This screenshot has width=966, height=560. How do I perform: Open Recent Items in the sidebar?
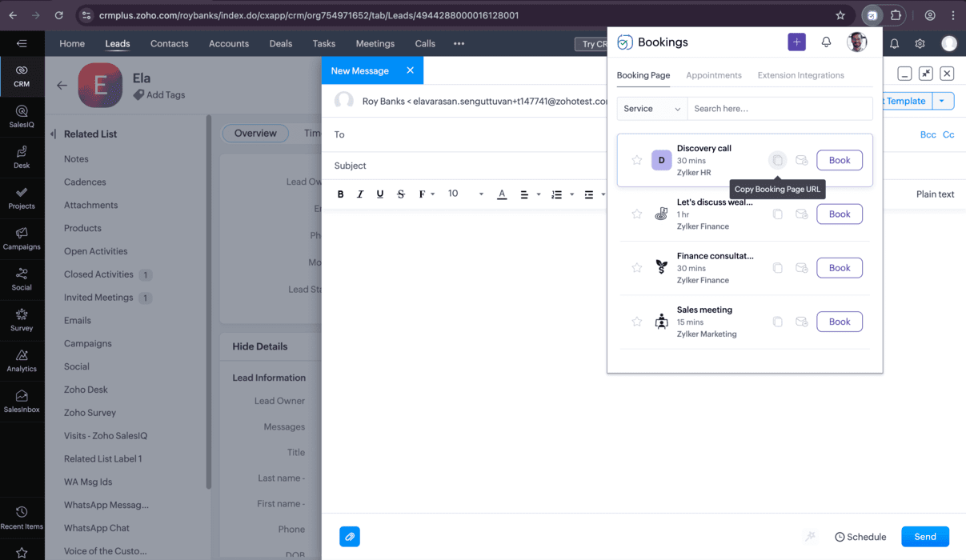[x=22, y=518]
